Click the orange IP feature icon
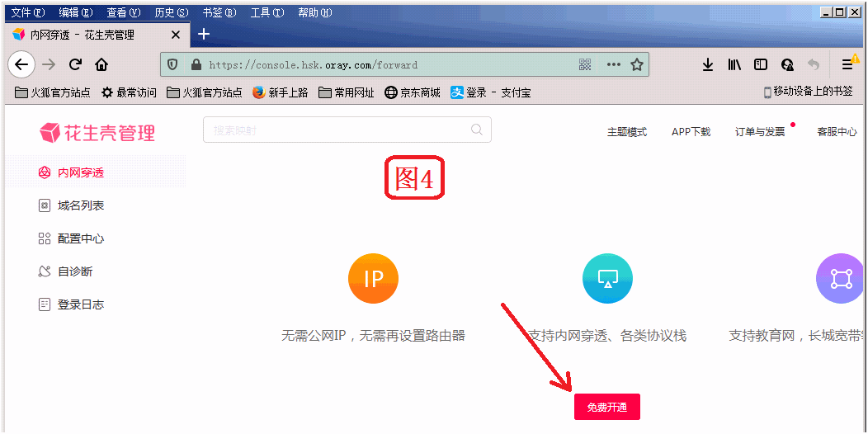Screen dimensions: 868x434 (373, 278)
